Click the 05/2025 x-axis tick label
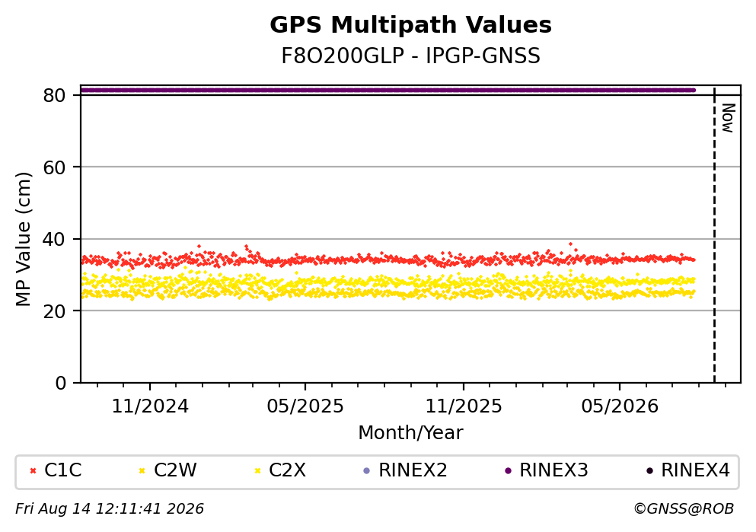This screenshot has height=532, width=756. coord(305,406)
